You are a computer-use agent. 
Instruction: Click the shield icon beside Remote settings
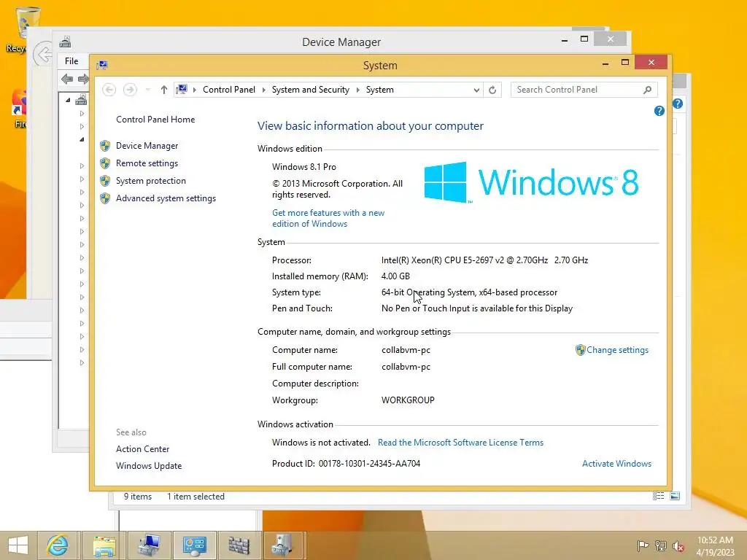click(x=105, y=163)
